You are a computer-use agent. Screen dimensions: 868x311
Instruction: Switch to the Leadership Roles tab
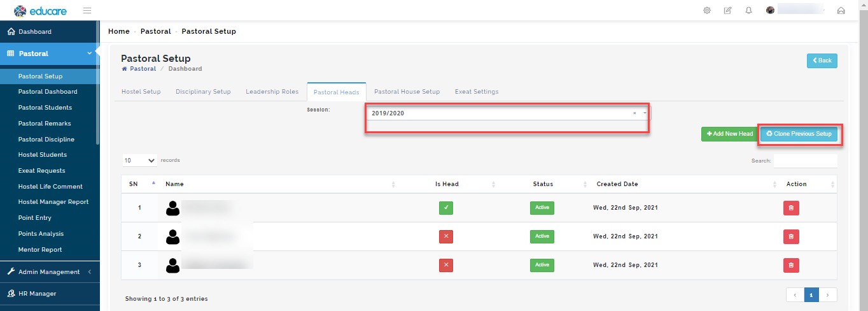272,92
